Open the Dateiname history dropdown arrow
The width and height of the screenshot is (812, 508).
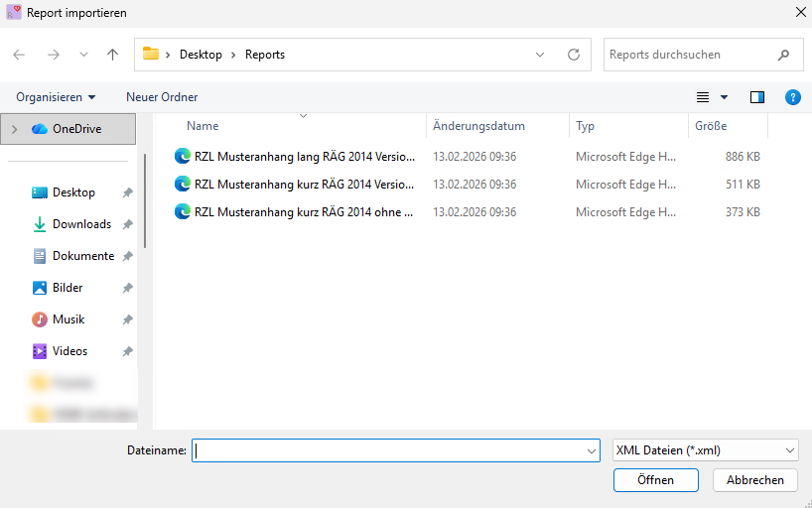pos(591,450)
